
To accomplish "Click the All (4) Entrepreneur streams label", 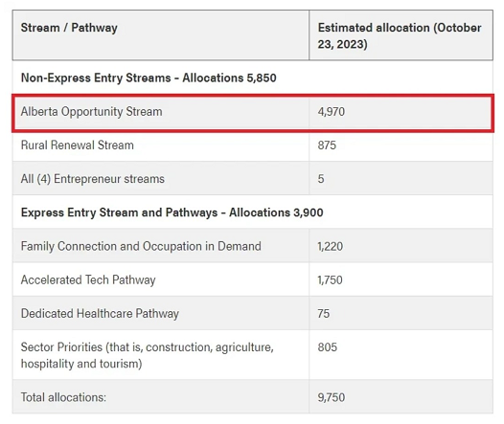I will (x=93, y=179).
